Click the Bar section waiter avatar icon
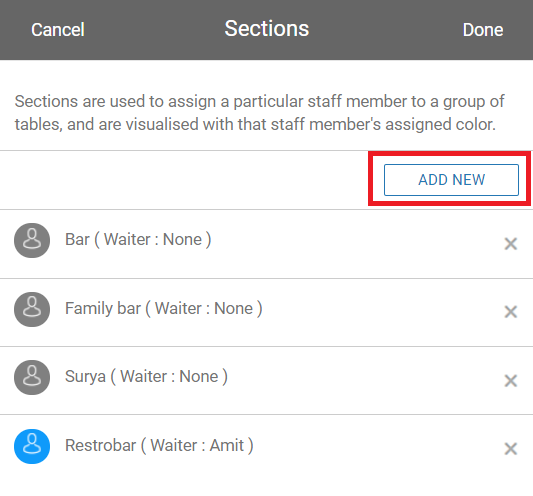This screenshot has width=533, height=496. tap(32, 240)
